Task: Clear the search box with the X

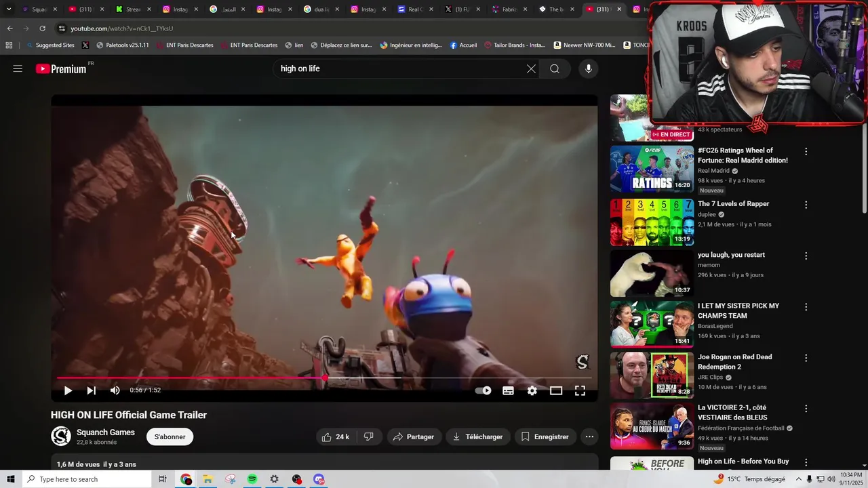Action: pyautogui.click(x=531, y=68)
